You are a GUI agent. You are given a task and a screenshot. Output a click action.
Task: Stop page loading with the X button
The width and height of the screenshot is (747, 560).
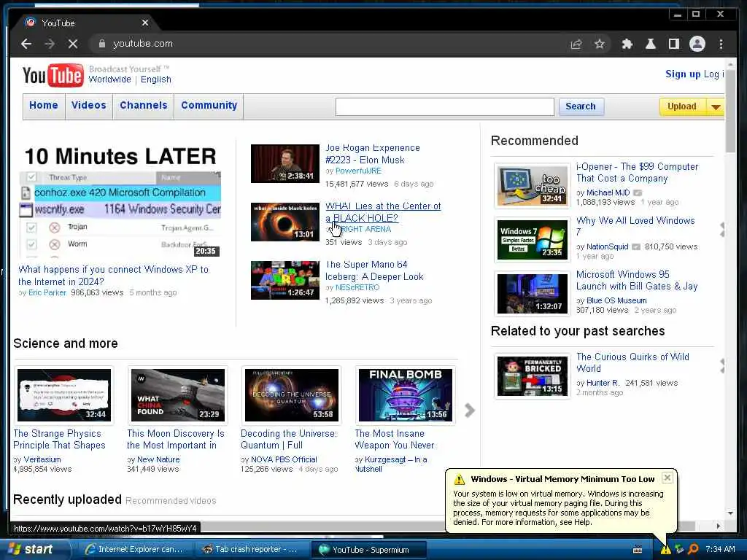click(73, 44)
